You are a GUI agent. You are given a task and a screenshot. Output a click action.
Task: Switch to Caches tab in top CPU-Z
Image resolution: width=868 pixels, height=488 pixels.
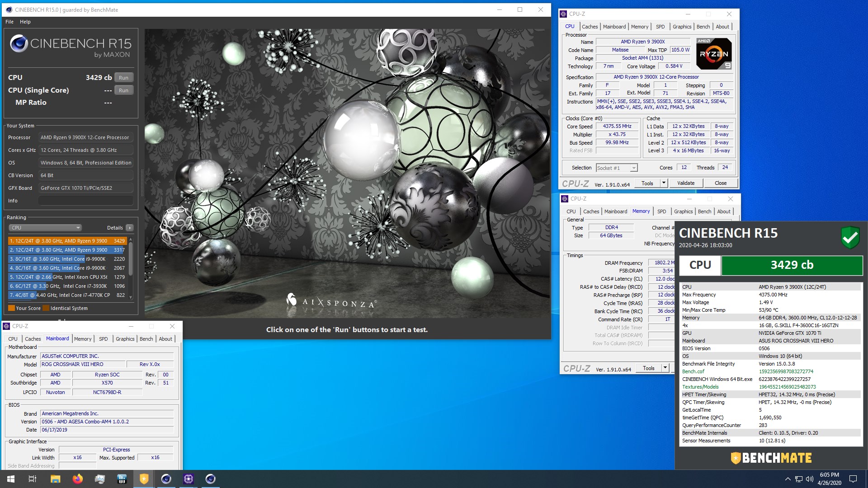point(590,27)
